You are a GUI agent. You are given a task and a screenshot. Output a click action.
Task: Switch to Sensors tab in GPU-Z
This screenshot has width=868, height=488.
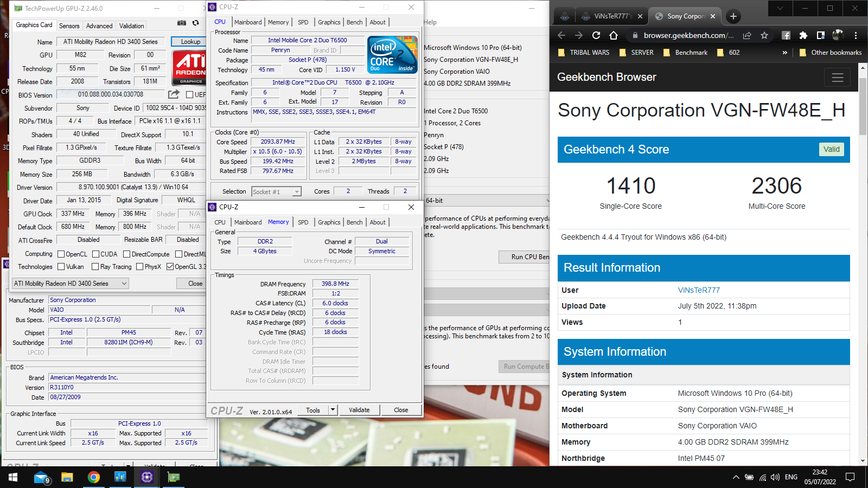tap(69, 25)
